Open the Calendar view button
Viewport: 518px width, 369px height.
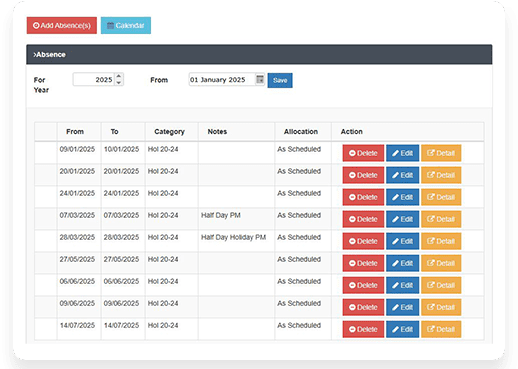click(x=126, y=25)
